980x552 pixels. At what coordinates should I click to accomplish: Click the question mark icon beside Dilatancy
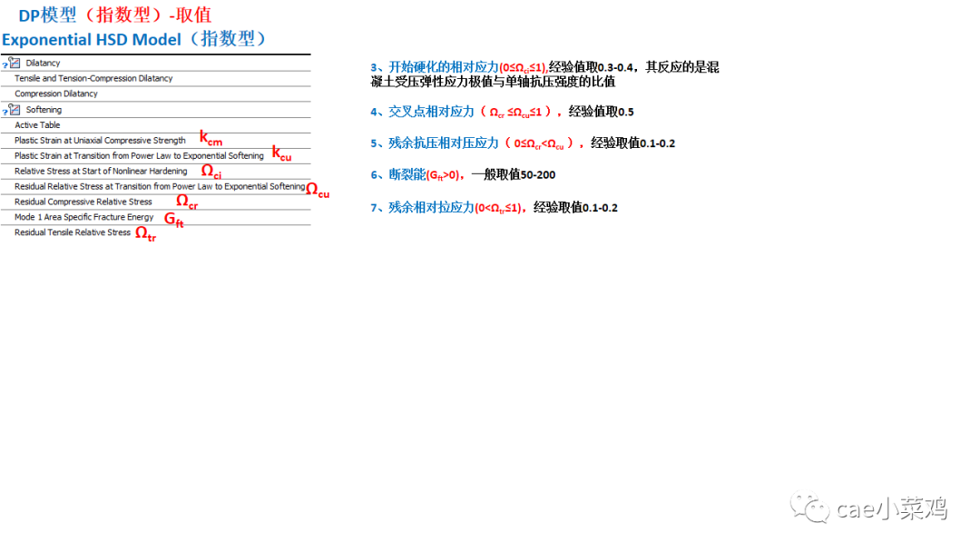click(5, 64)
